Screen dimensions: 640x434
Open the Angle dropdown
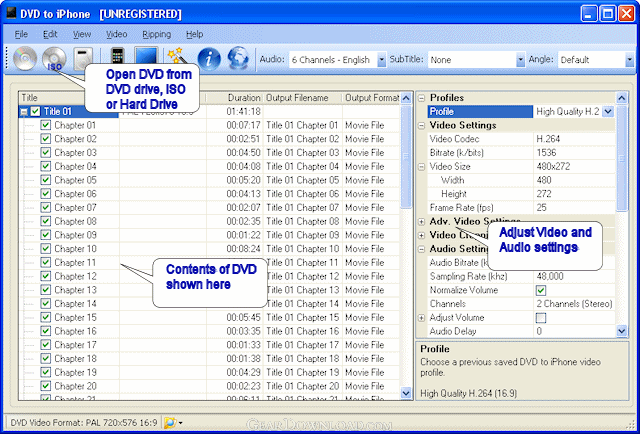click(x=629, y=60)
